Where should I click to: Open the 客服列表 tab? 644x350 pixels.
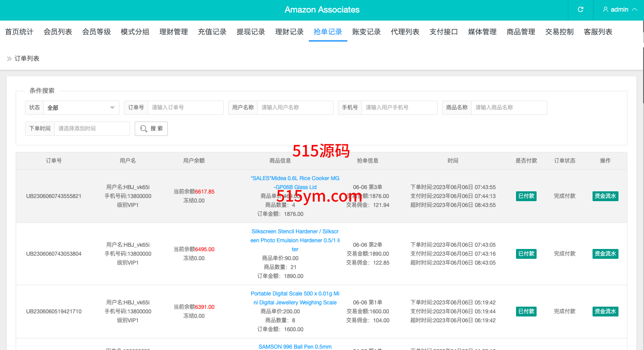(598, 32)
